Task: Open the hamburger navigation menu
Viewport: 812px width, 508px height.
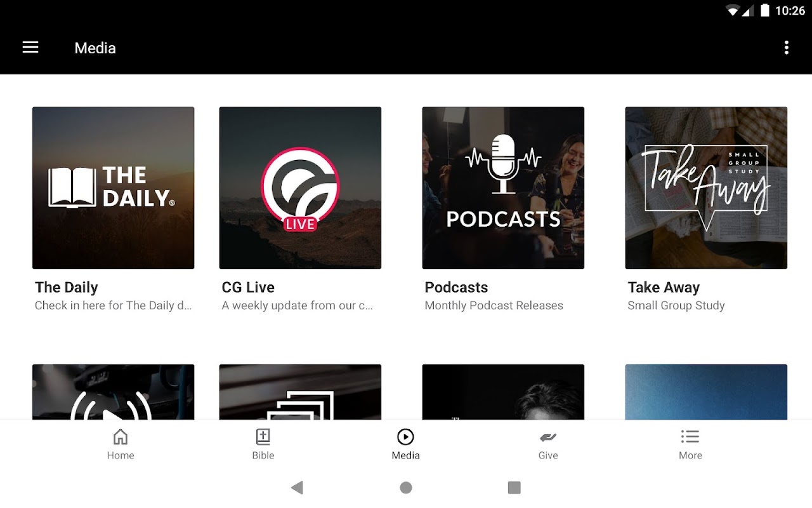Action: coord(30,48)
